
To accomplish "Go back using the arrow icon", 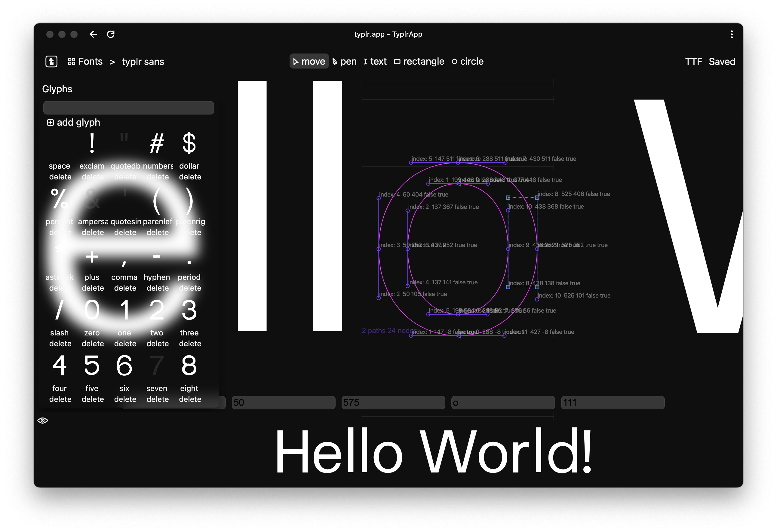I will 93,34.
